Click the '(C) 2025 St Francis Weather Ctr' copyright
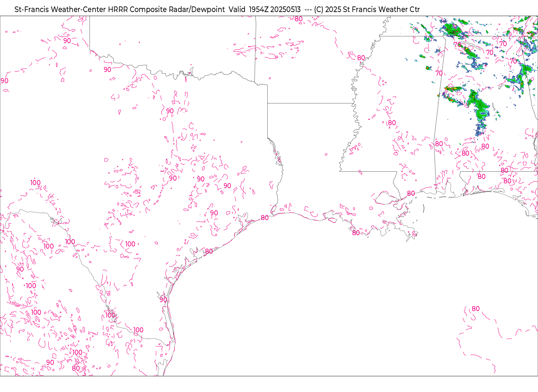The image size is (538, 392). pos(367,10)
